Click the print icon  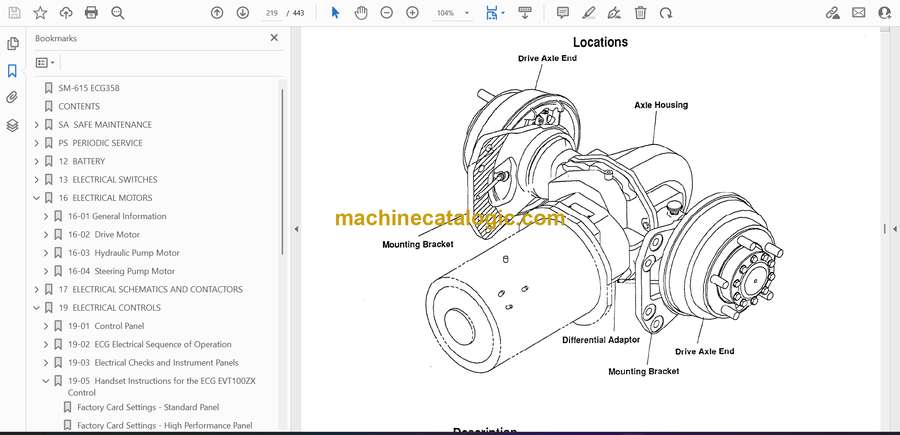pyautogui.click(x=92, y=13)
